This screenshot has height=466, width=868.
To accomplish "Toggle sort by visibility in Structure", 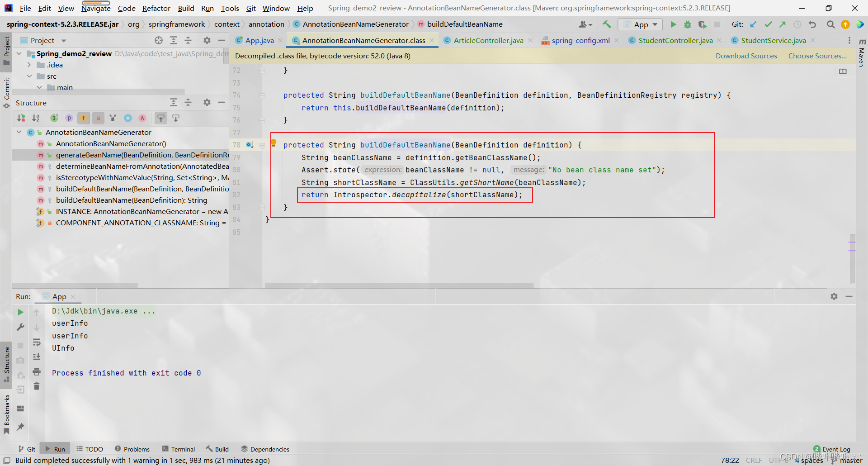I will click(21, 118).
